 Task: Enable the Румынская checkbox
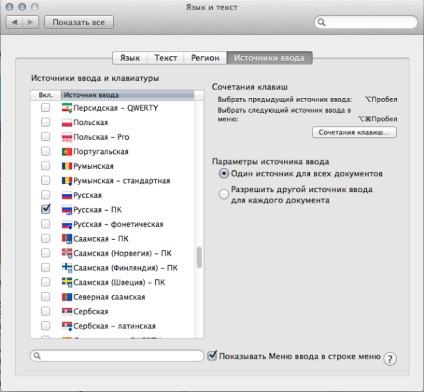coord(45,166)
